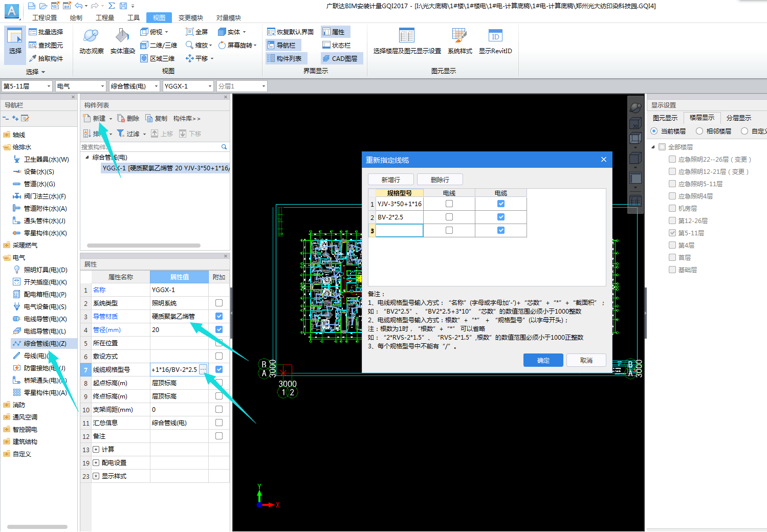Toggle the 状态栏 status bar
This screenshot has width=767, height=532.
tap(337, 45)
